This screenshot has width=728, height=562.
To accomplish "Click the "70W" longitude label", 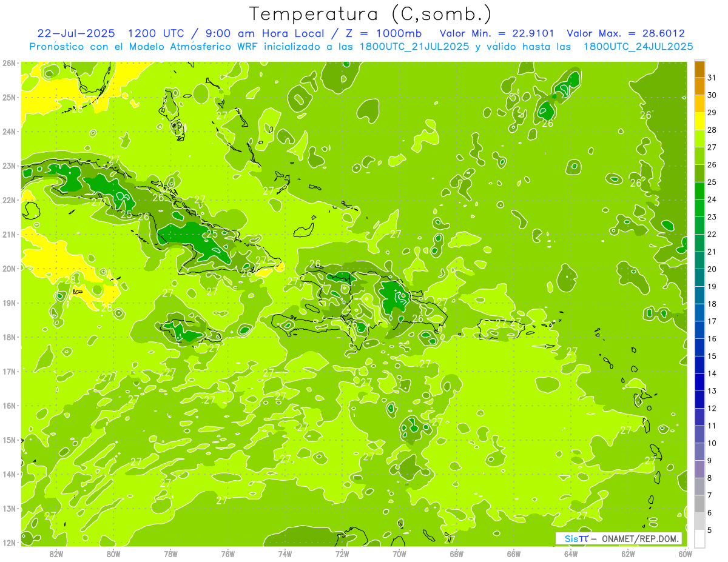I will tap(399, 554).
